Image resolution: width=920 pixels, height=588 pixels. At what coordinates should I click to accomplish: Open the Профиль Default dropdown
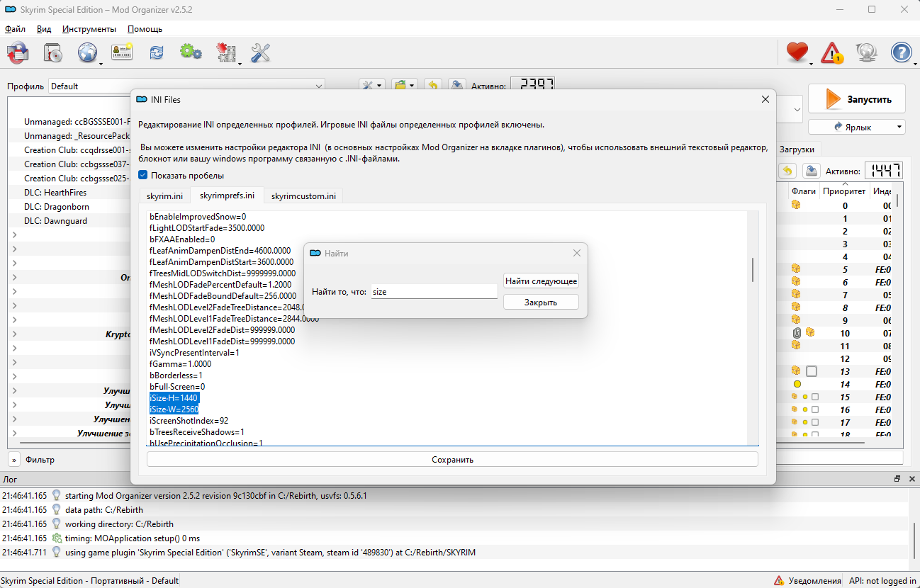pyautogui.click(x=186, y=86)
